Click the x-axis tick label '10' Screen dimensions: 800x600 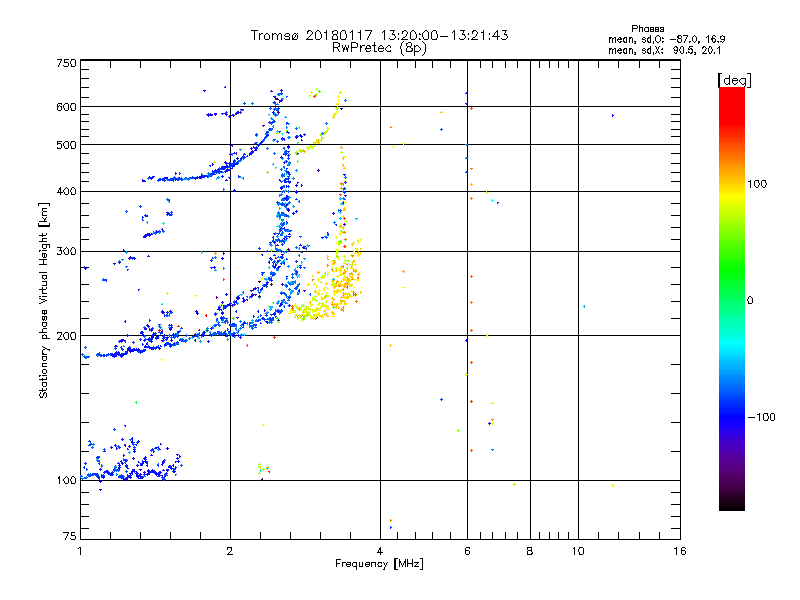coord(578,551)
